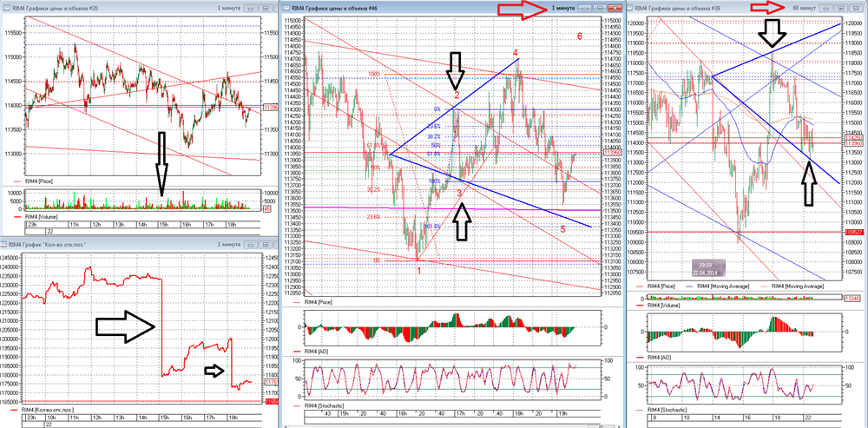Click the 23h time label in window #20

pos(33,226)
